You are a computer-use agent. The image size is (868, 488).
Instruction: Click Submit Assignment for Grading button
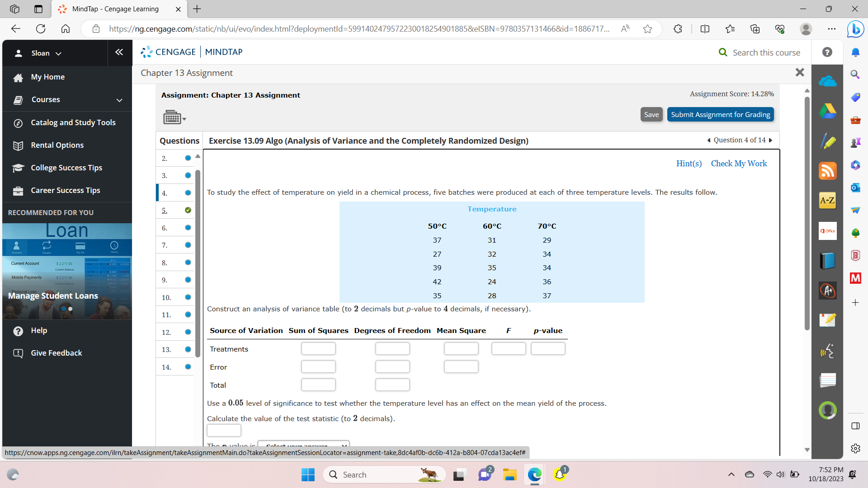pos(720,114)
